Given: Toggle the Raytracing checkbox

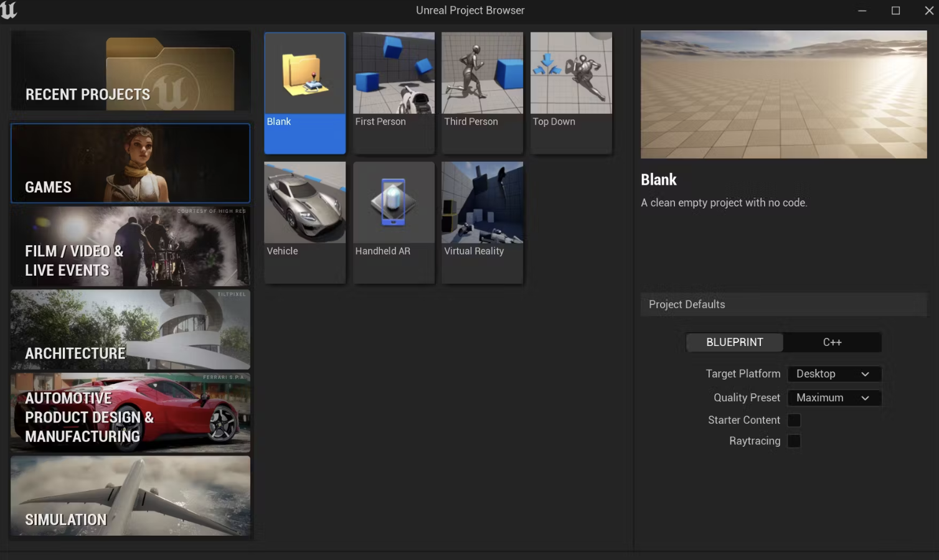Looking at the screenshot, I should pos(794,441).
